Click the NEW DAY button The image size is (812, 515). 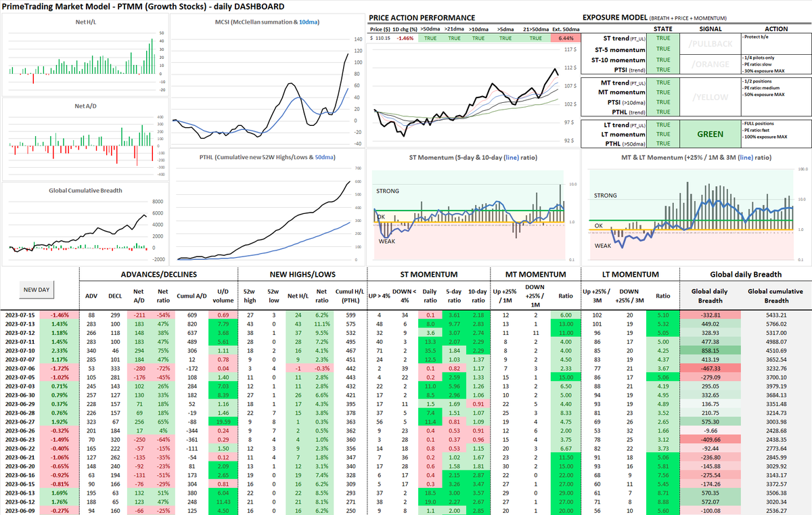click(36, 289)
